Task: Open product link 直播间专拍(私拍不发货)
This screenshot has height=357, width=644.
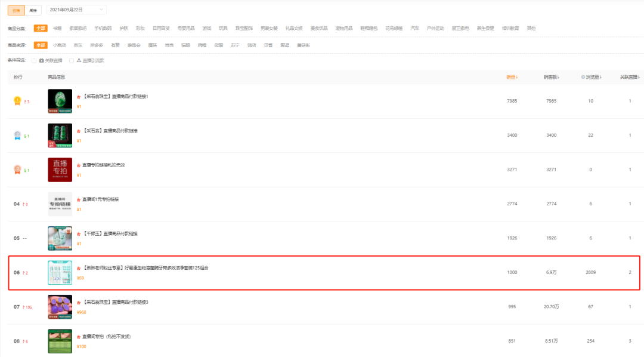Action: coord(106,337)
